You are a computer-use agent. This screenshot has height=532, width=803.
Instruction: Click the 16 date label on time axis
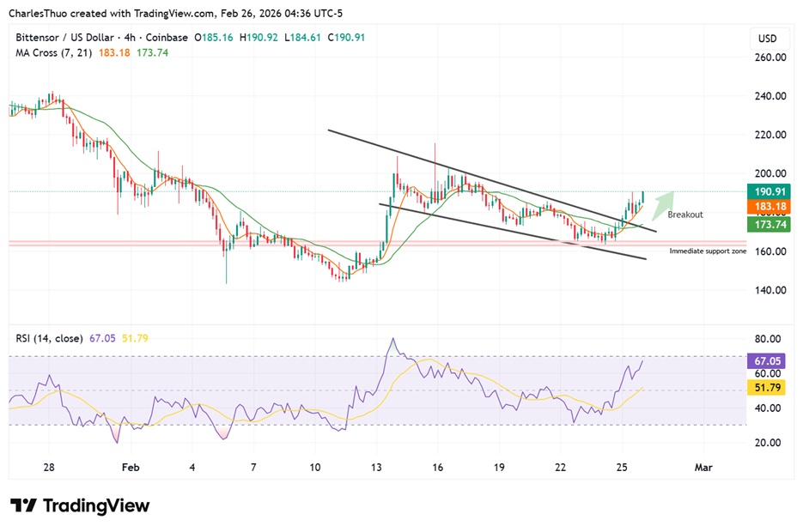437,468
